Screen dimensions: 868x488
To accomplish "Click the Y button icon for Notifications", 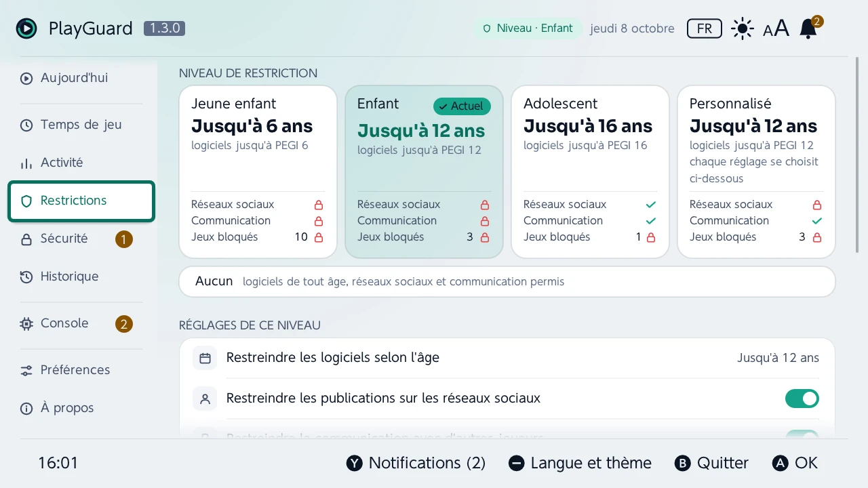I will pyautogui.click(x=355, y=463).
